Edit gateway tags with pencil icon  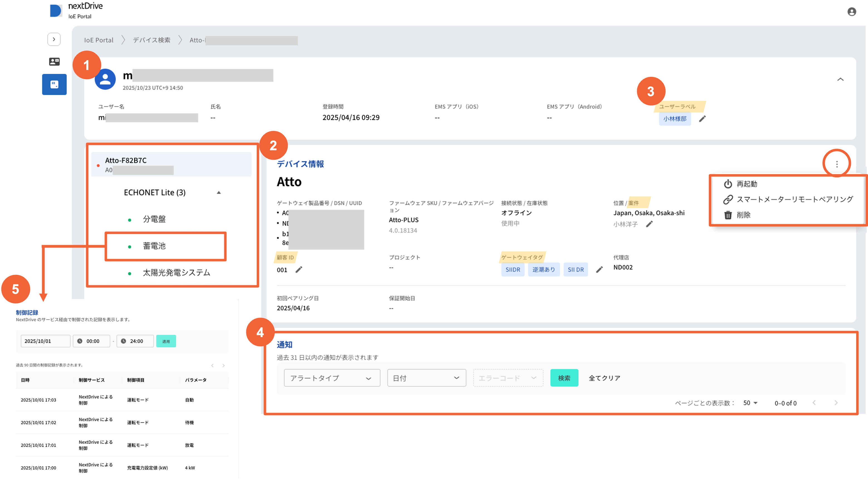[x=599, y=270]
